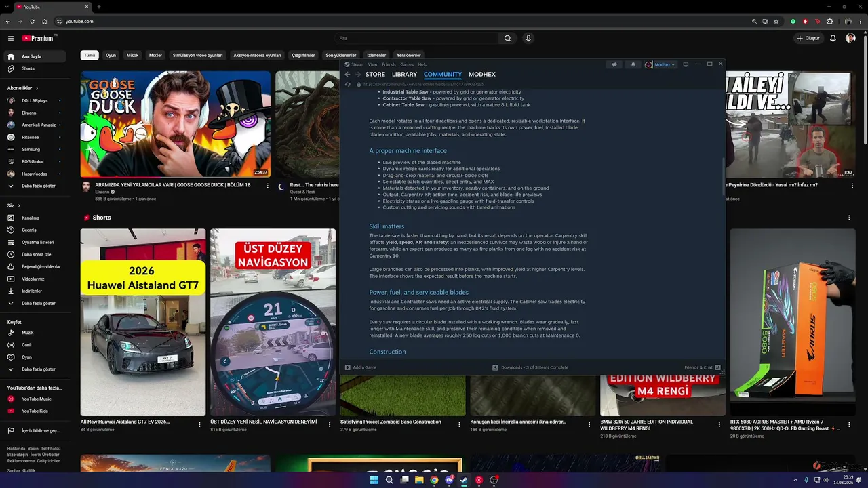Open the Huawei Aistaland GT7 short thumbnail
Screen dimensions: 868x488
[143, 323]
